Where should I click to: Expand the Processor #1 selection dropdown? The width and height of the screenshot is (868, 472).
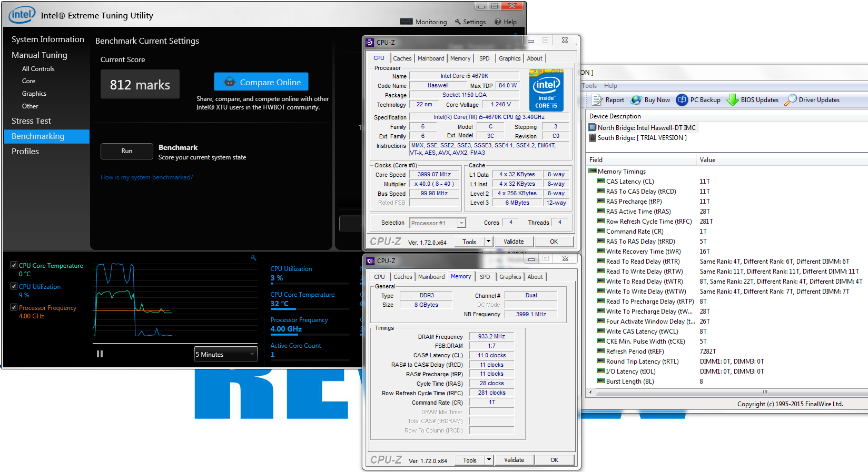pos(461,223)
